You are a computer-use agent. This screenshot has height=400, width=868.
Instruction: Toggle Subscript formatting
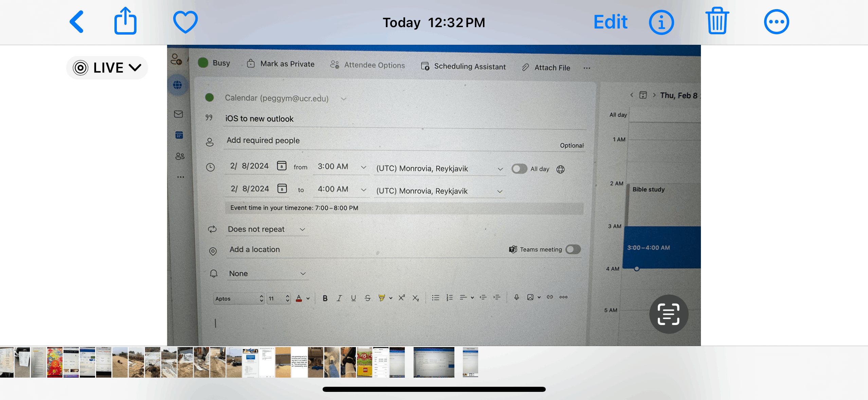[x=416, y=298]
